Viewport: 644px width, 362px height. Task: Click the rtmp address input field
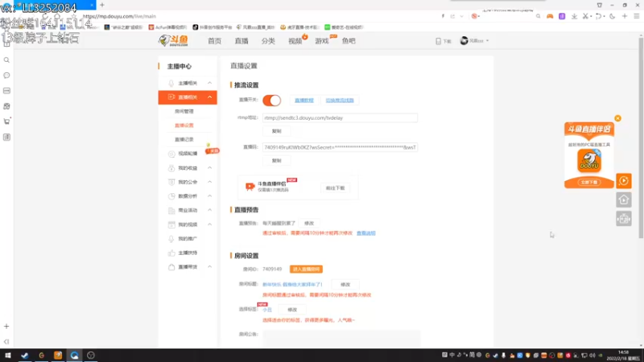coord(340,117)
